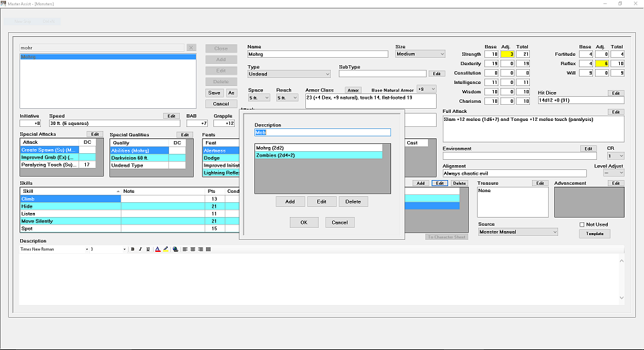Apply the yellow highlight color tool
Viewport: 644px width, 350px height.
[x=166, y=249]
